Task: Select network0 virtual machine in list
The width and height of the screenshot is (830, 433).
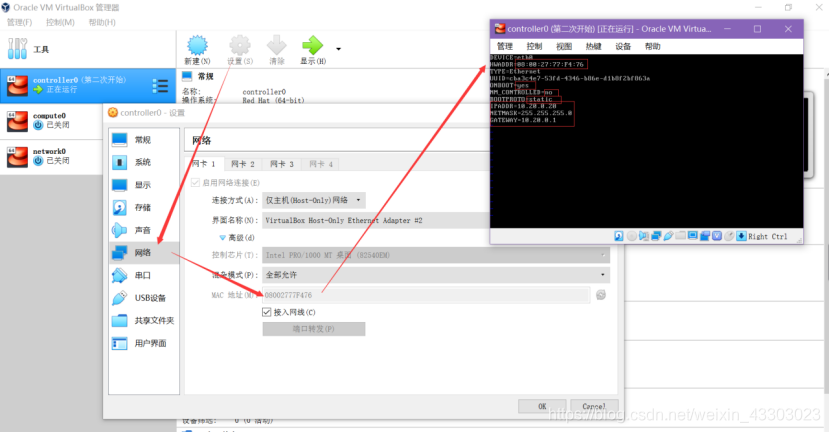Action: pos(51,156)
